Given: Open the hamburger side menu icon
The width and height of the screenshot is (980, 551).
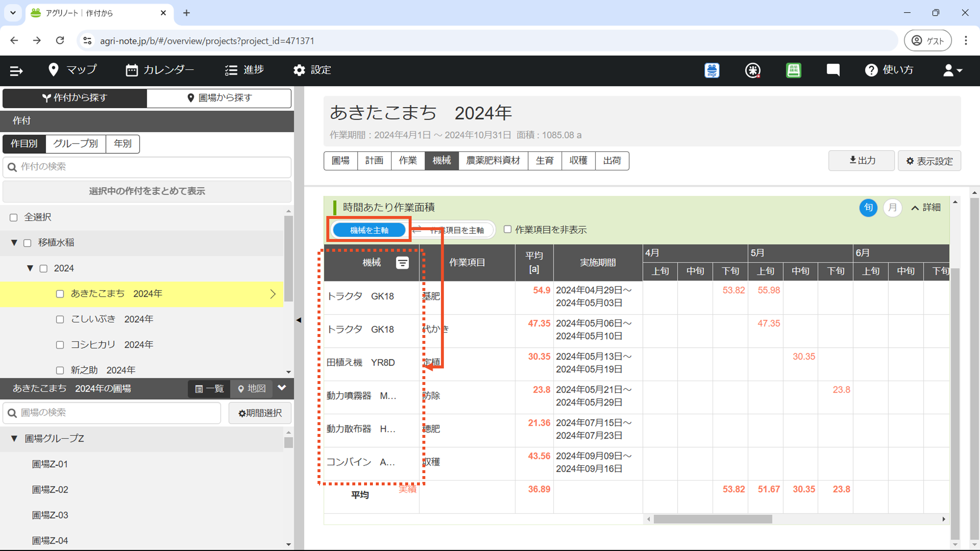Looking at the screenshot, I should click(x=16, y=71).
